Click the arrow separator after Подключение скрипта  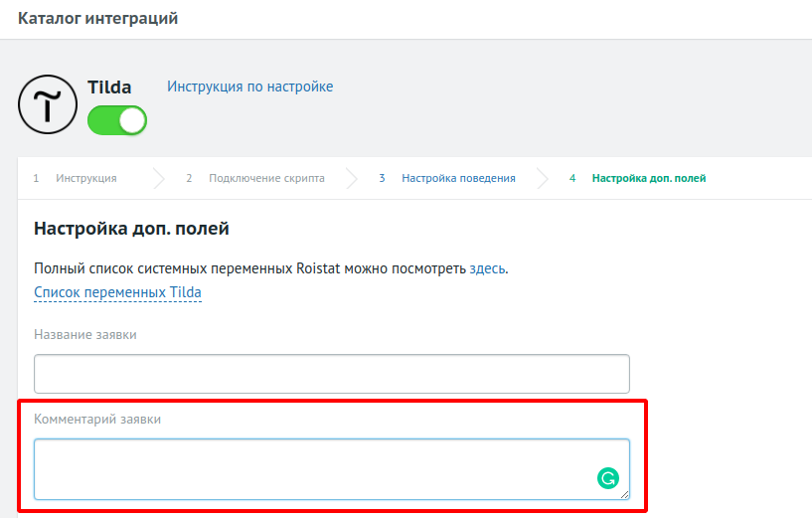point(352,178)
